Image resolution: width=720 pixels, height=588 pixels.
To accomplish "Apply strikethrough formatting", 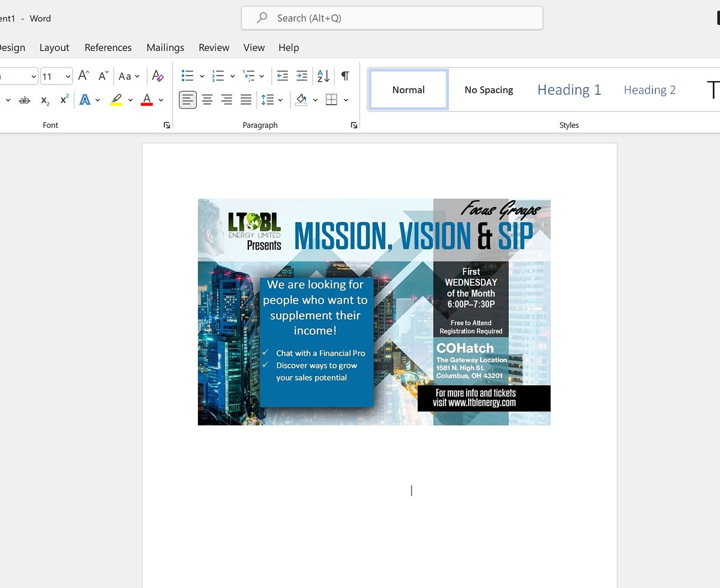I will 25,100.
